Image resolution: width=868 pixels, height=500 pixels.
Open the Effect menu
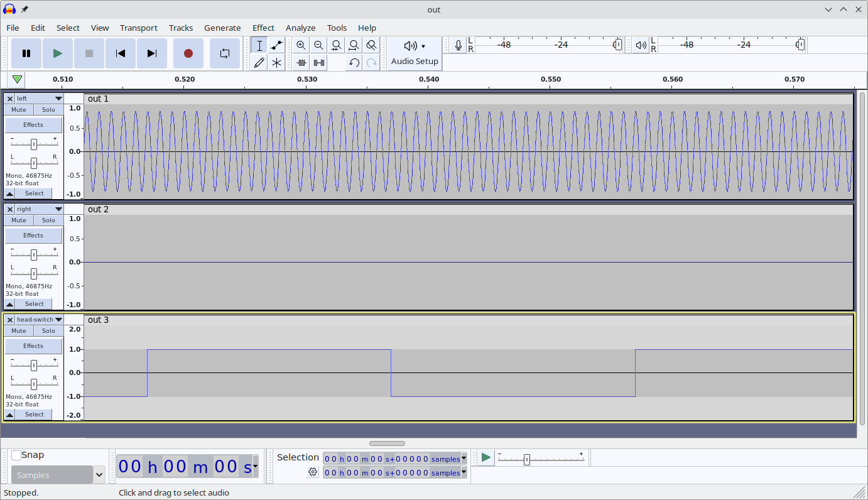[x=263, y=28]
